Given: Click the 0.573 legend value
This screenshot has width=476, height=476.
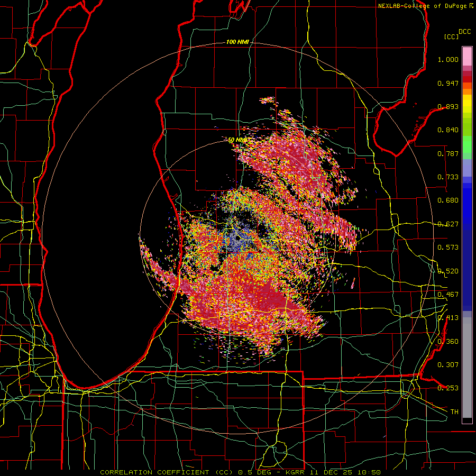Looking at the screenshot, I should 448,248.
